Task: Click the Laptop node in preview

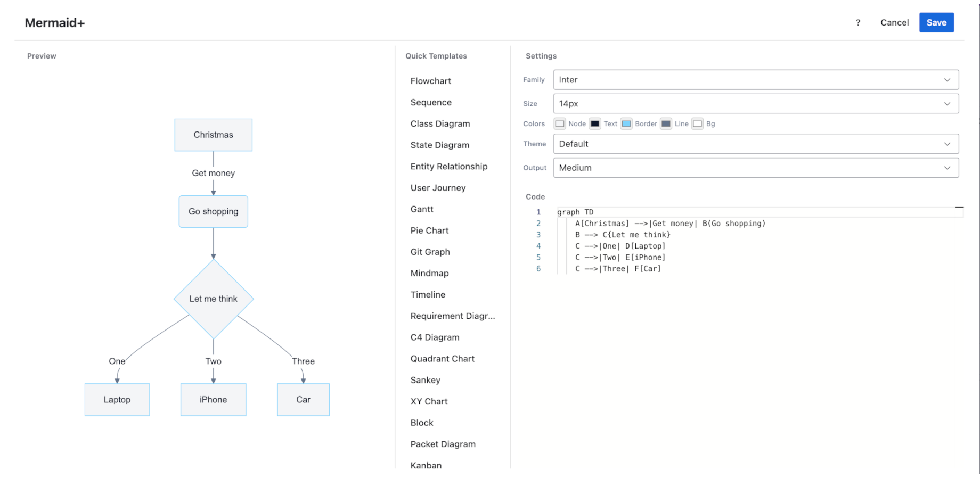Action: click(117, 400)
